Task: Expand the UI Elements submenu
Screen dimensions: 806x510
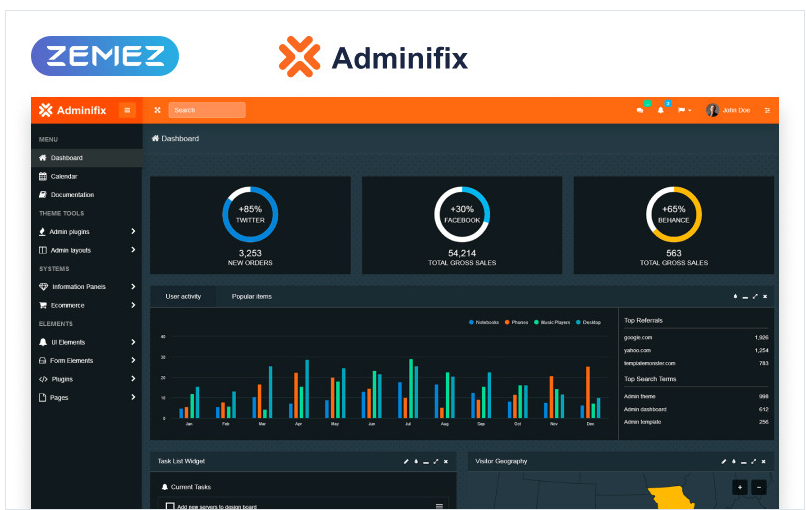Action: pyautogui.click(x=133, y=342)
